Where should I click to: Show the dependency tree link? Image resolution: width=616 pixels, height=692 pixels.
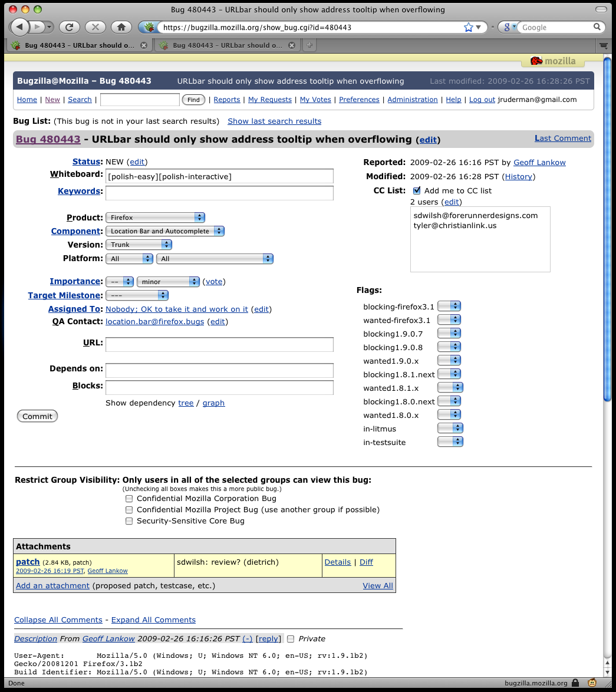pyautogui.click(x=186, y=403)
